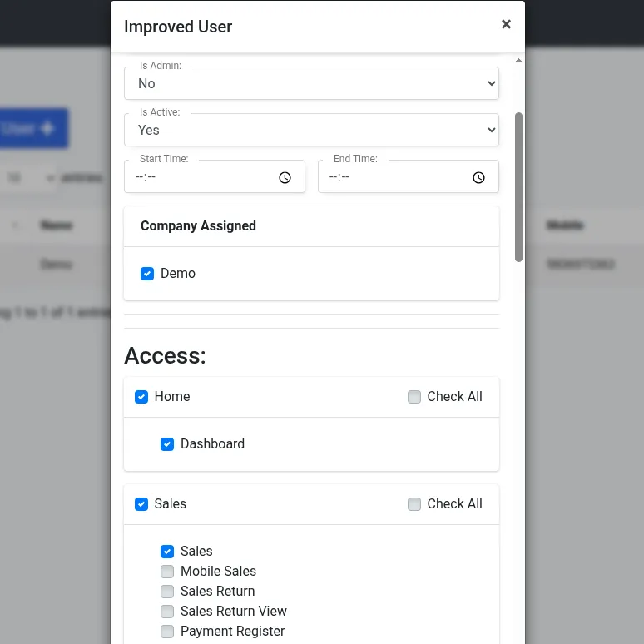
Task: Open the Is Active dropdown
Action: coord(311,130)
